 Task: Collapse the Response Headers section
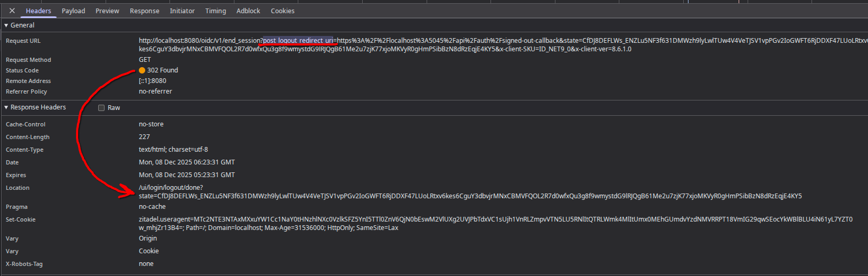tap(6, 107)
